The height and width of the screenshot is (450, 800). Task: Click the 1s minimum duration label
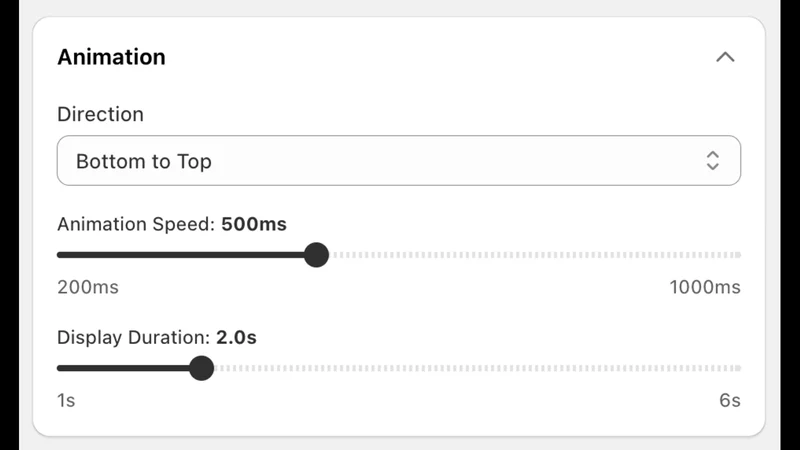click(x=66, y=401)
